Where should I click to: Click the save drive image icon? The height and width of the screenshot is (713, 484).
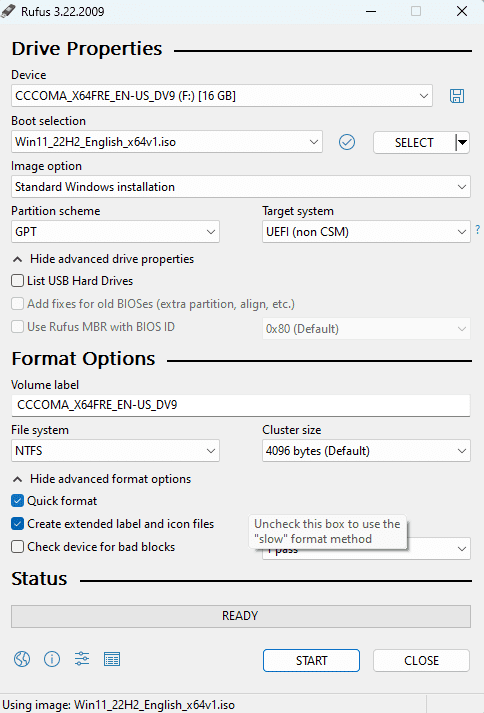pyautogui.click(x=457, y=96)
